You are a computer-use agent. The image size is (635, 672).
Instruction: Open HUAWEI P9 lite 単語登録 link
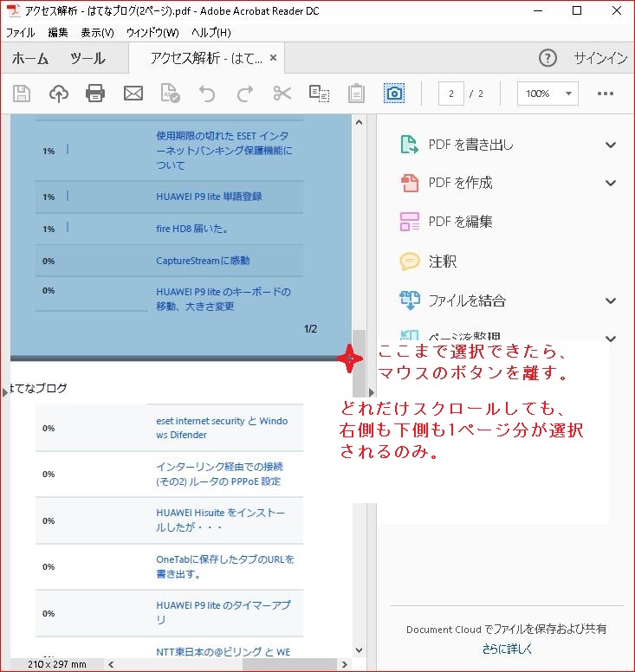[209, 197]
